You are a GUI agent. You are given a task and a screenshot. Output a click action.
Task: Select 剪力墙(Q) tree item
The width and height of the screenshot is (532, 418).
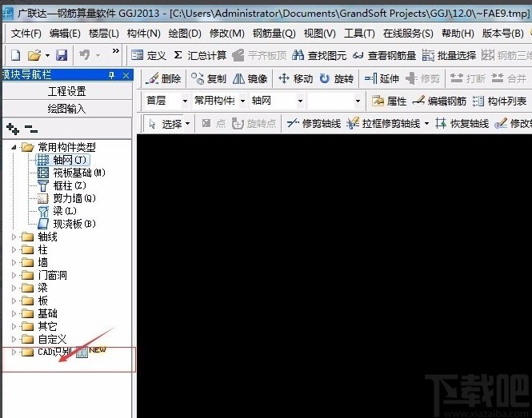click(66, 198)
